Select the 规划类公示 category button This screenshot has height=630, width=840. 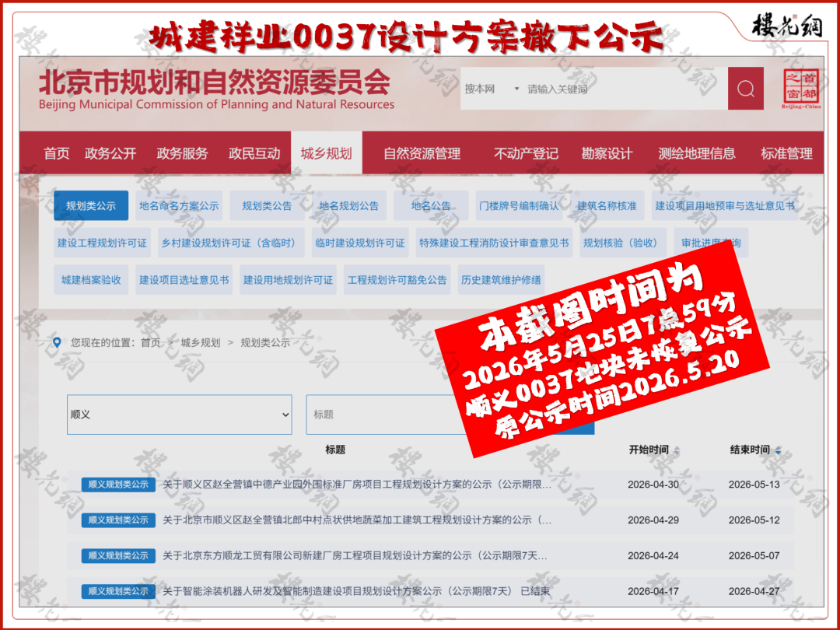(x=91, y=205)
